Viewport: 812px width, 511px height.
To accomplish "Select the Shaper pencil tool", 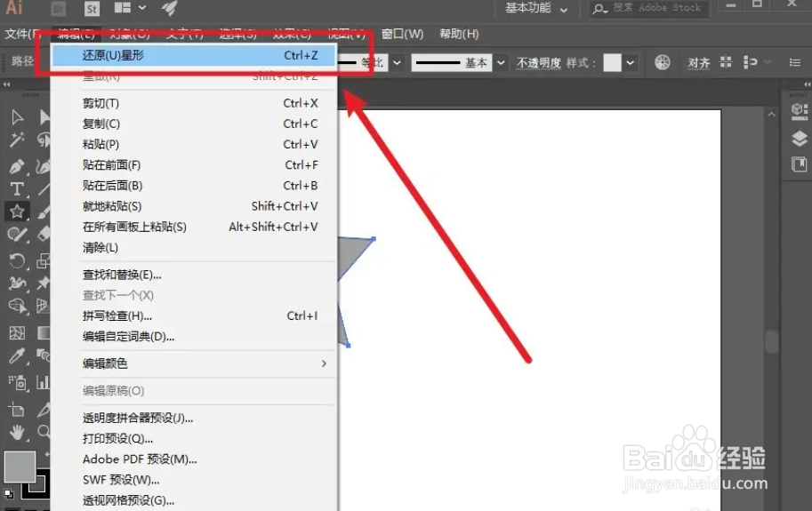I will click(17, 236).
